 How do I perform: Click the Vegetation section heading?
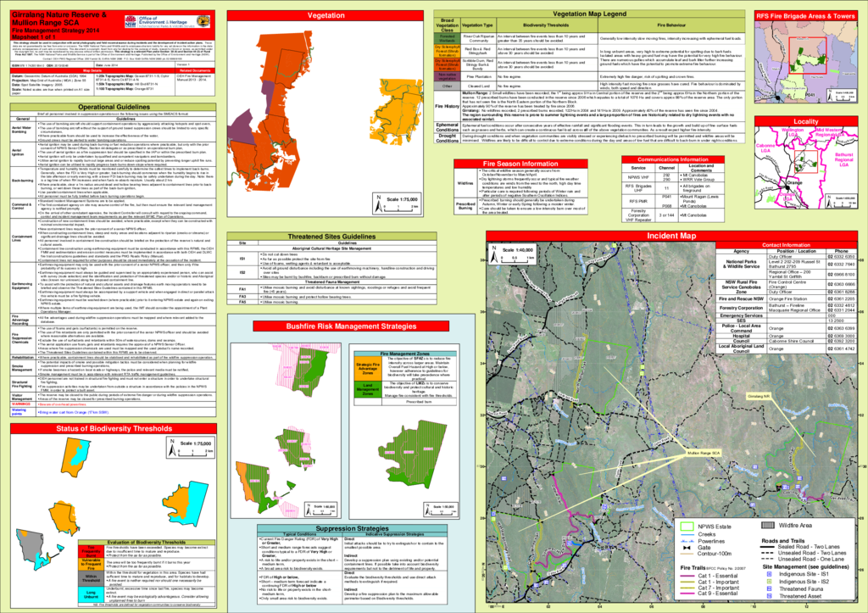tap(325, 15)
